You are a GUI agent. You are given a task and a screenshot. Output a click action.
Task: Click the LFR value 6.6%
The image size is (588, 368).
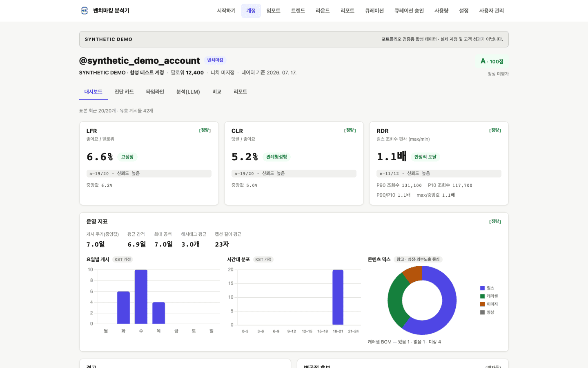pos(100,157)
